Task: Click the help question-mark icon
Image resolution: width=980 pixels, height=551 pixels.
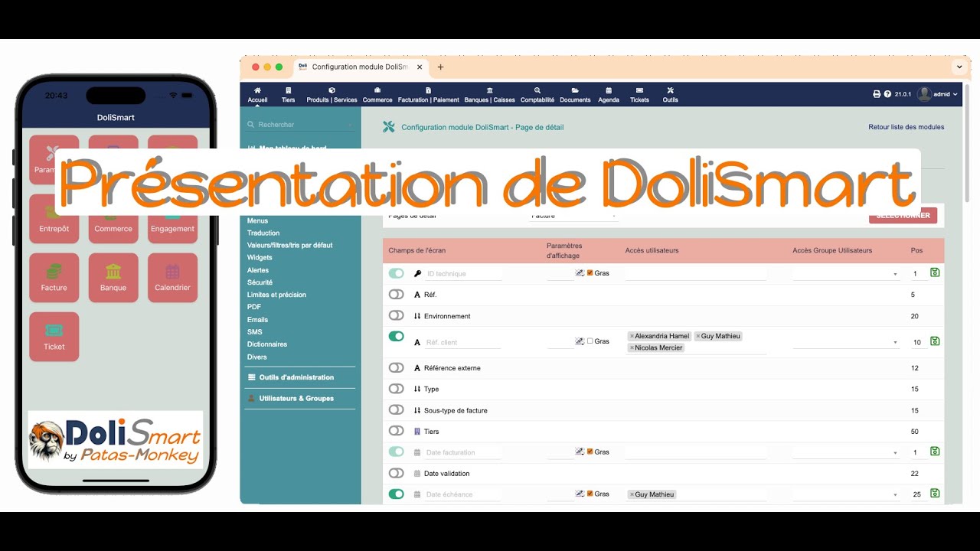Action: (x=887, y=94)
